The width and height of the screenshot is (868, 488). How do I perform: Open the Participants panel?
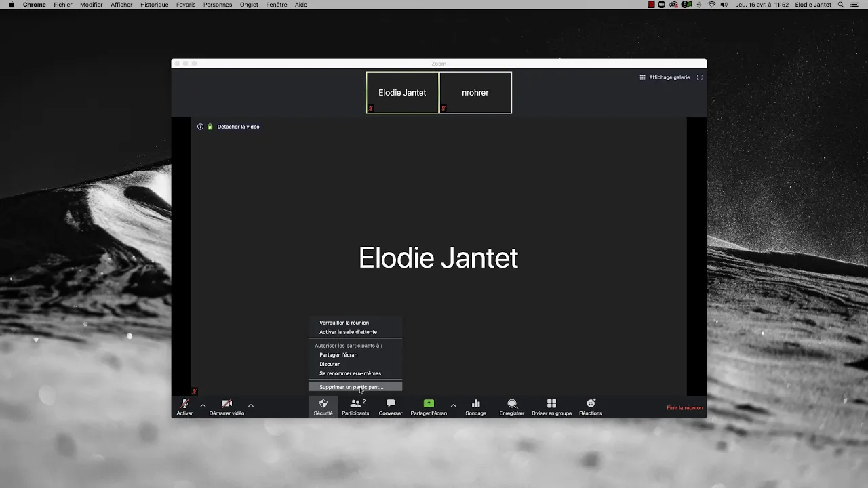pos(355,407)
